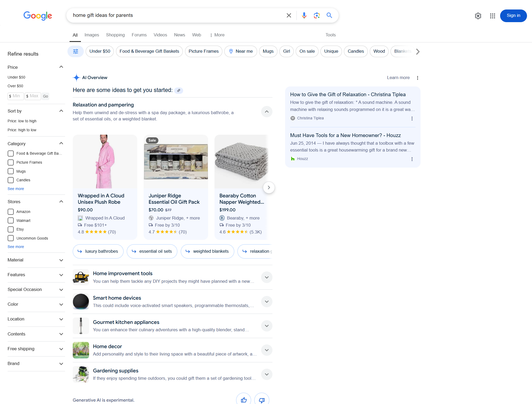Collapse the Sort by section

(61, 111)
